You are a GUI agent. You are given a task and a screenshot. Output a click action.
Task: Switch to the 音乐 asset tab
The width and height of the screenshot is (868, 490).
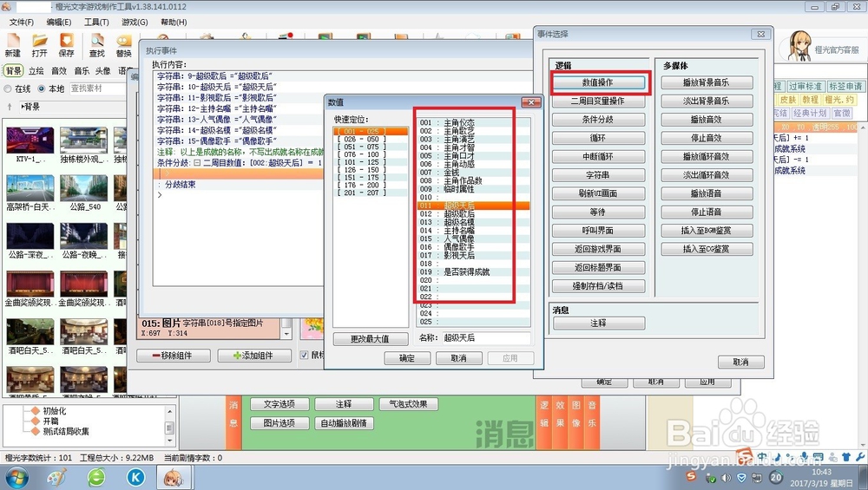tap(82, 71)
